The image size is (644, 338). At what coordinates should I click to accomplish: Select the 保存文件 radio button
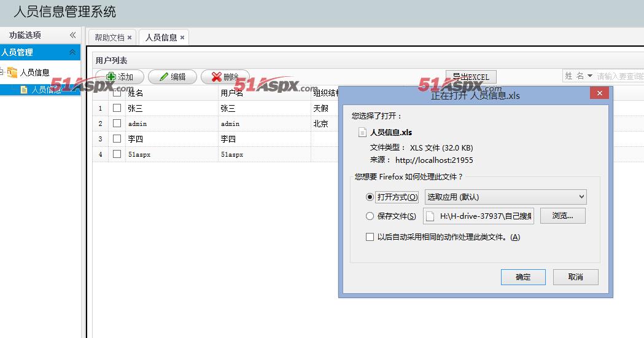370,216
